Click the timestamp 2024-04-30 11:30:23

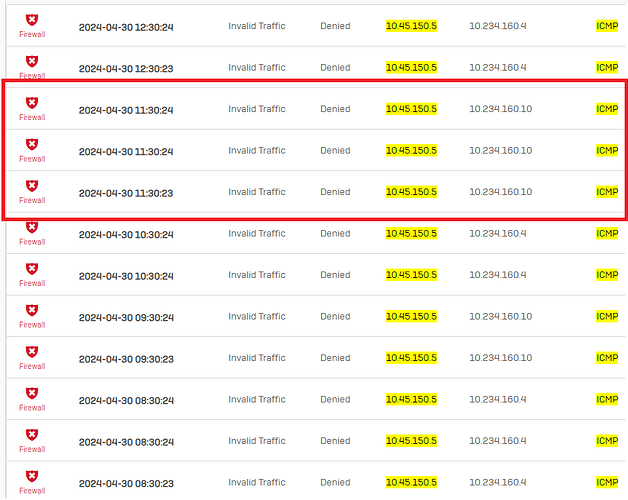click(126, 193)
